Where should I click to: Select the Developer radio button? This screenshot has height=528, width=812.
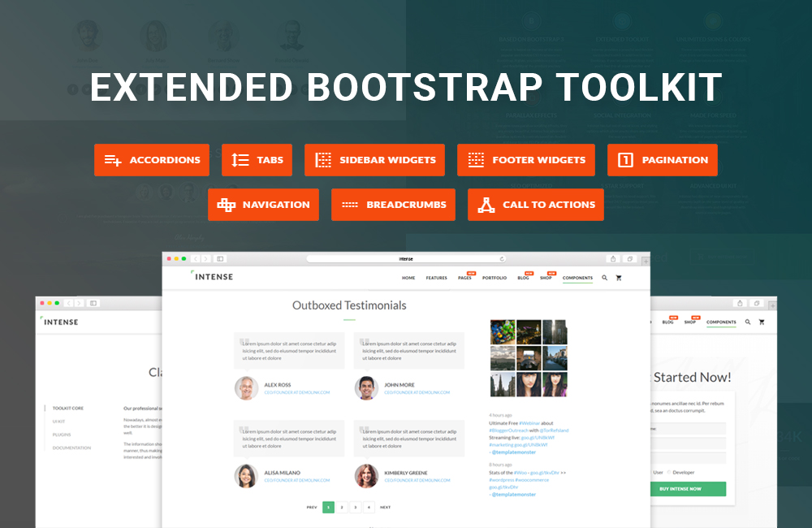pyautogui.click(x=669, y=471)
